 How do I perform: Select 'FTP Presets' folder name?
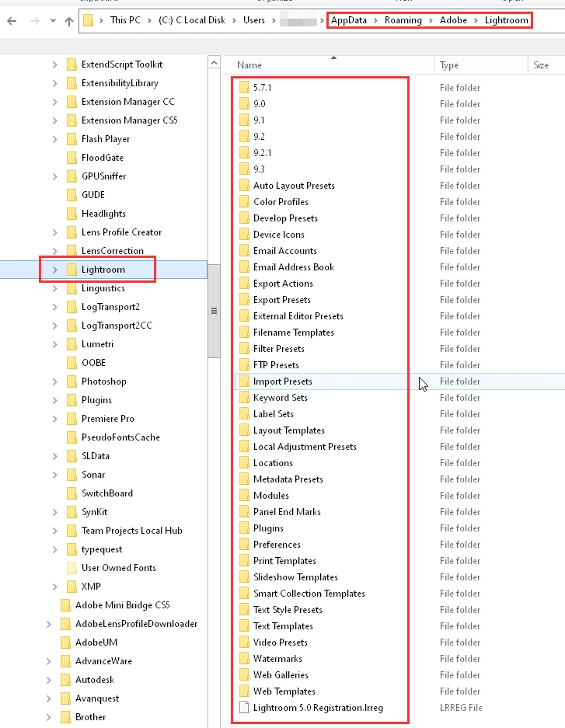pyautogui.click(x=276, y=365)
